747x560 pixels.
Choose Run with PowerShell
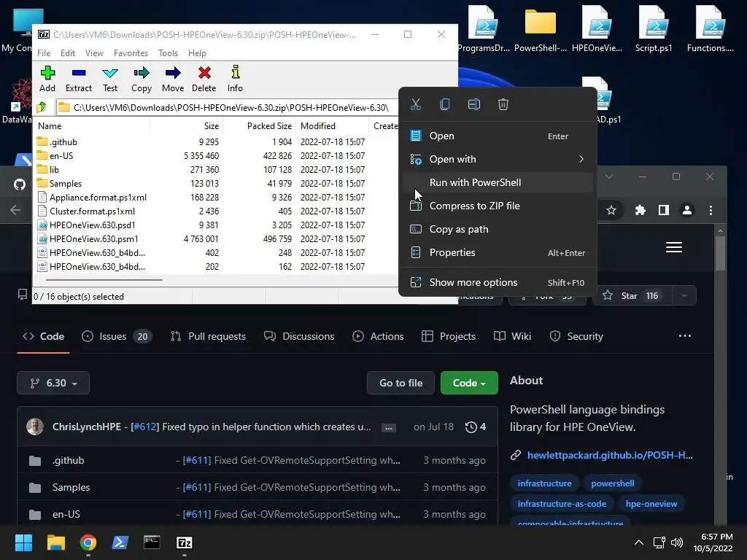pos(498,182)
